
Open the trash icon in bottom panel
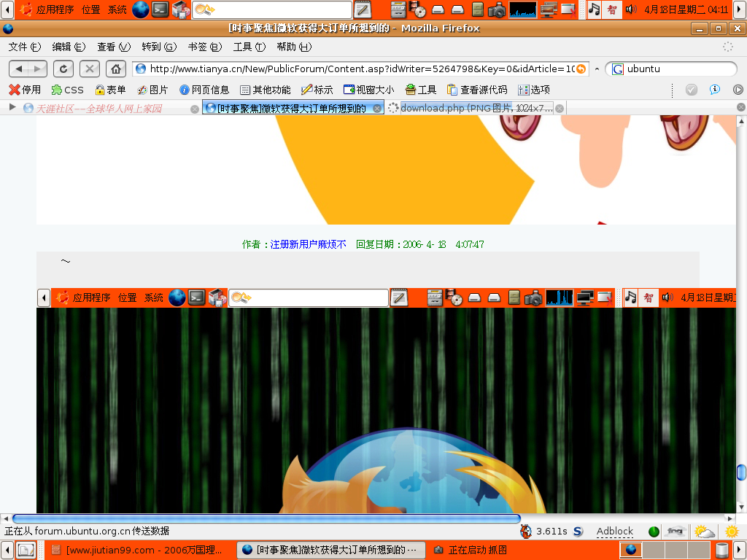point(722,550)
